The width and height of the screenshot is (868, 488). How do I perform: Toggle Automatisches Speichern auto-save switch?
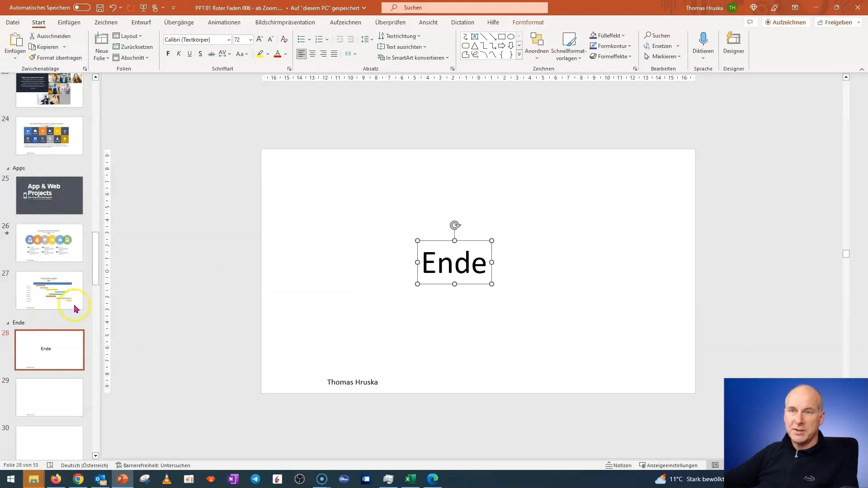click(x=80, y=8)
